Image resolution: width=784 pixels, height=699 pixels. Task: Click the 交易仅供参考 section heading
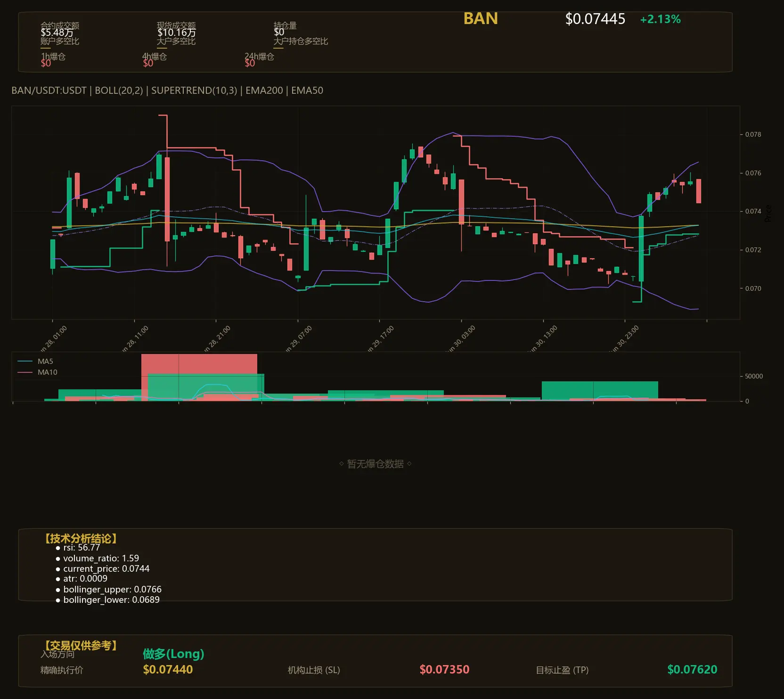(81, 645)
